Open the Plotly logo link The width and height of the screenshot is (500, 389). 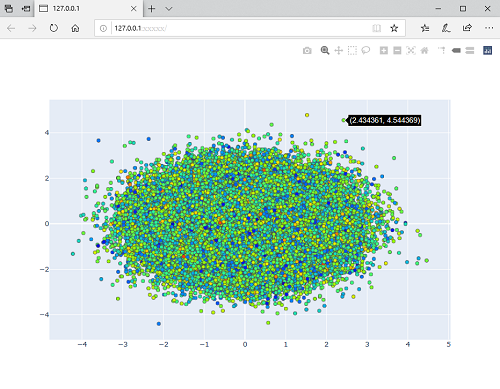coord(487,50)
